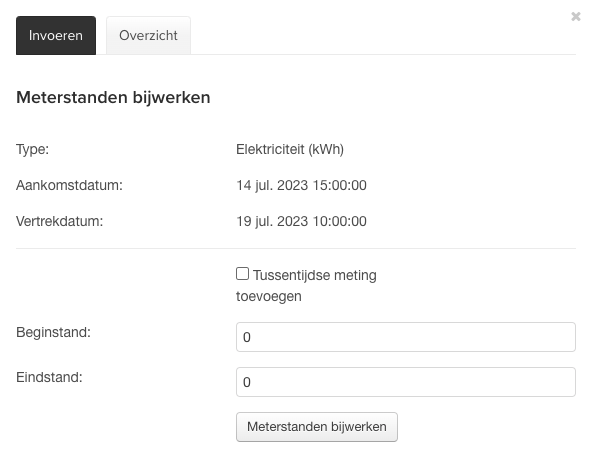Screen dimensions: 590x456
Task: Click the Elektriciteit (kWh) type value
Action: (290, 149)
